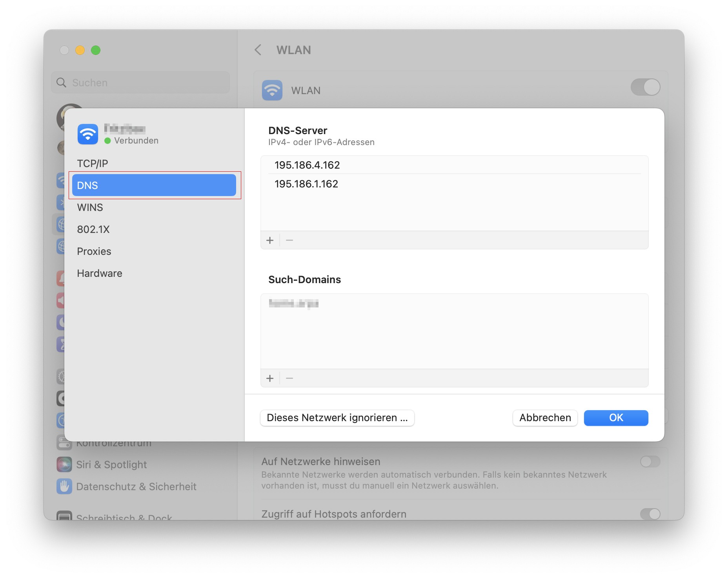Click the Siri & Spotlight icon
The height and width of the screenshot is (578, 728).
coord(64,465)
